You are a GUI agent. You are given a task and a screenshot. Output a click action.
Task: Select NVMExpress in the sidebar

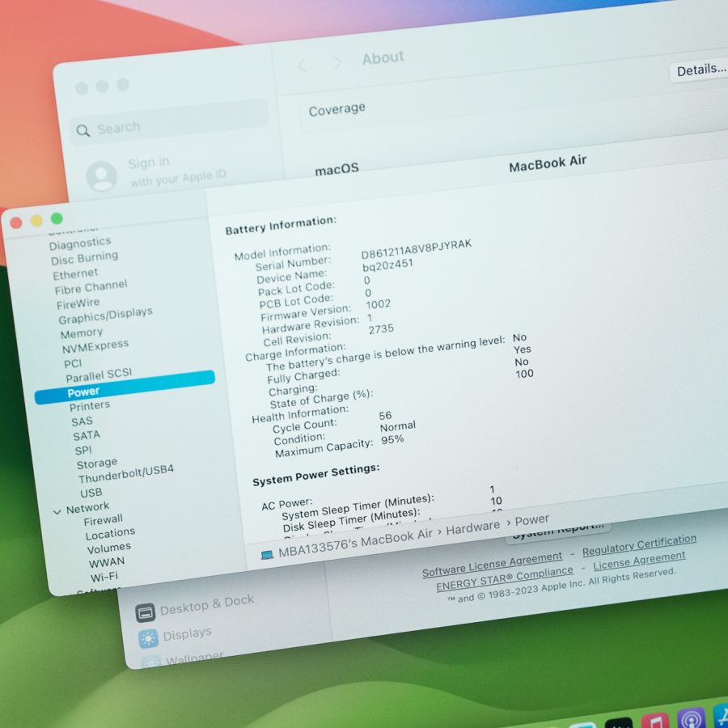[95, 346]
